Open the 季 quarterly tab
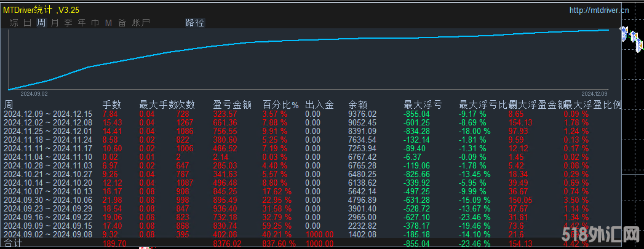 [68, 23]
